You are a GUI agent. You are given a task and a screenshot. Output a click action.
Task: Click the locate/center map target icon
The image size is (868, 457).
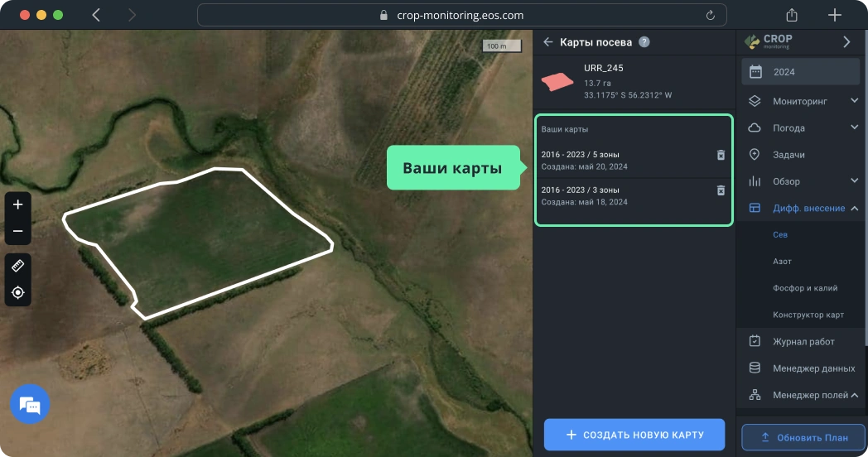(x=17, y=292)
